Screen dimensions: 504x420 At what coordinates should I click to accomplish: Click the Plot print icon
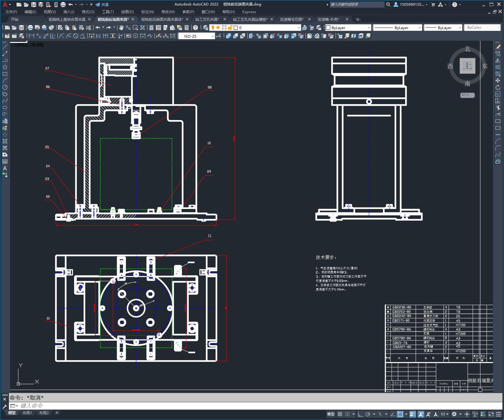pyautogui.click(x=30, y=28)
